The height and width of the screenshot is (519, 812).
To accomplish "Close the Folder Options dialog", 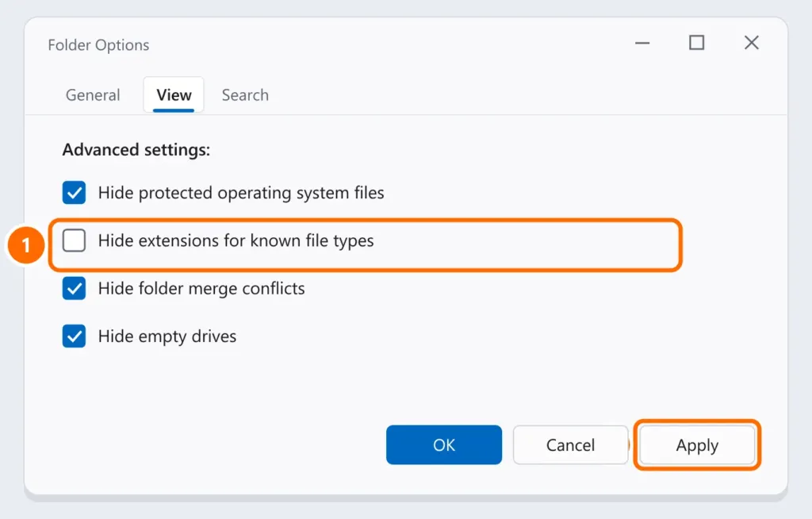I will coord(752,43).
